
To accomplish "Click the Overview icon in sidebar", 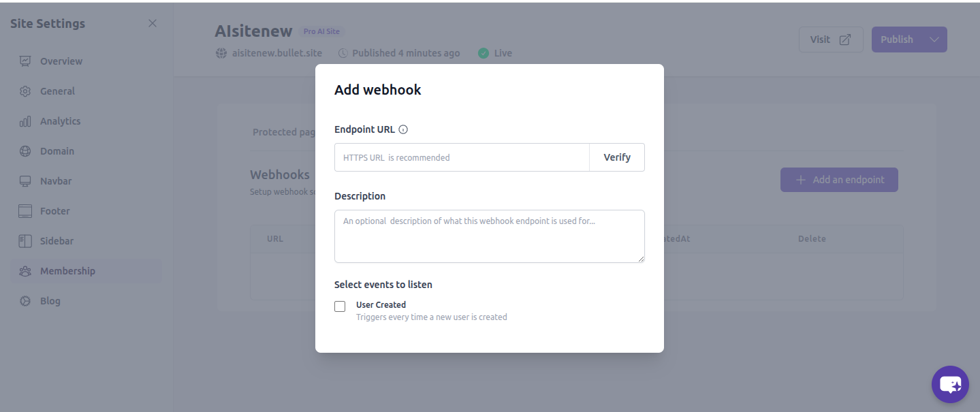I will [25, 61].
